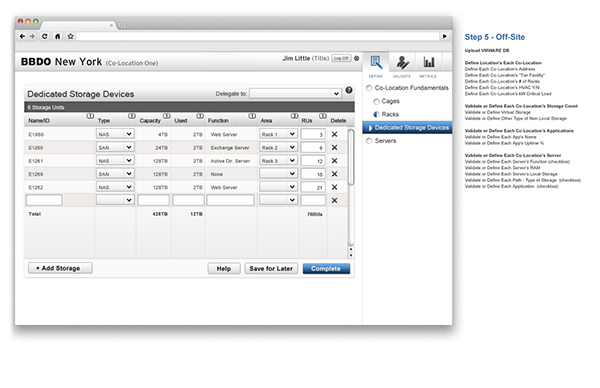Click scrollbar down arrow below table

351,255
